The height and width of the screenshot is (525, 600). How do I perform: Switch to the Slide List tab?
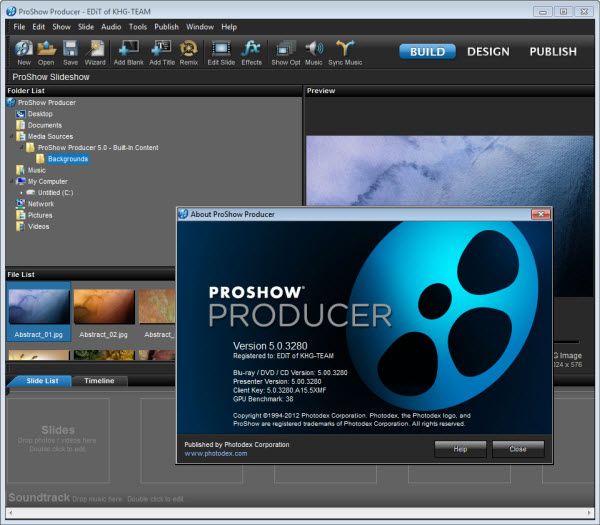41,381
